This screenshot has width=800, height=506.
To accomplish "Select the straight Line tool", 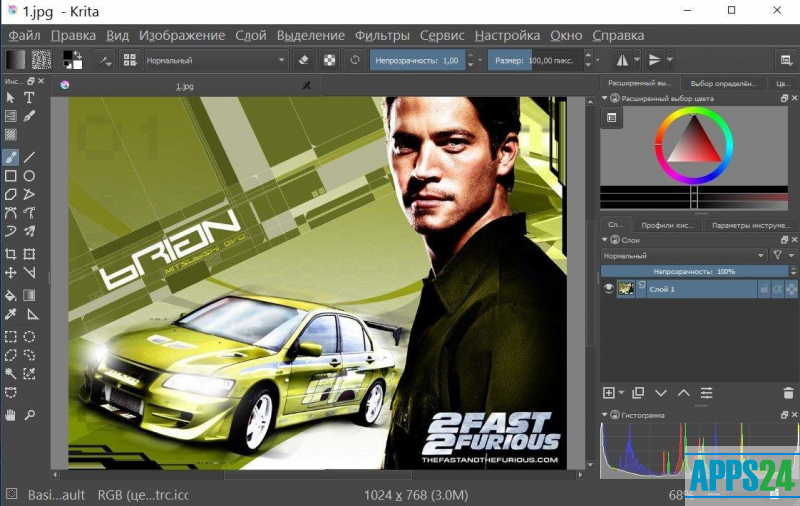I will click(x=29, y=157).
